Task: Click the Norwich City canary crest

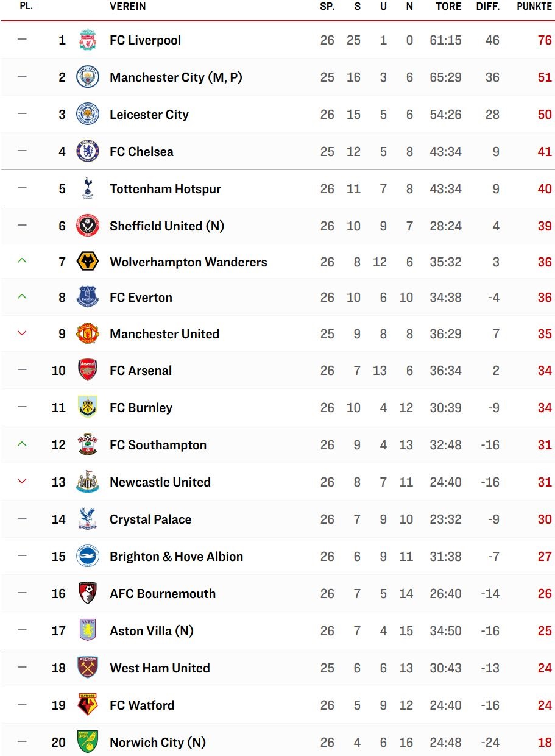Action: click(x=88, y=742)
